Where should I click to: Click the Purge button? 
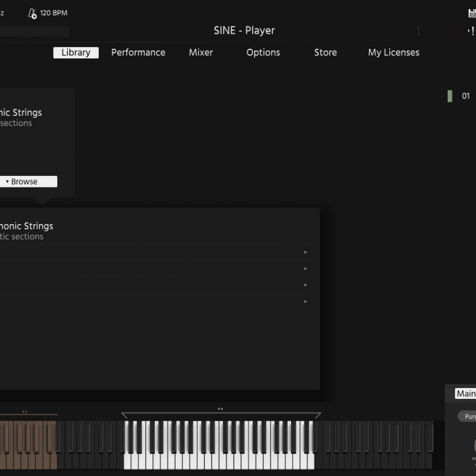pos(468,416)
